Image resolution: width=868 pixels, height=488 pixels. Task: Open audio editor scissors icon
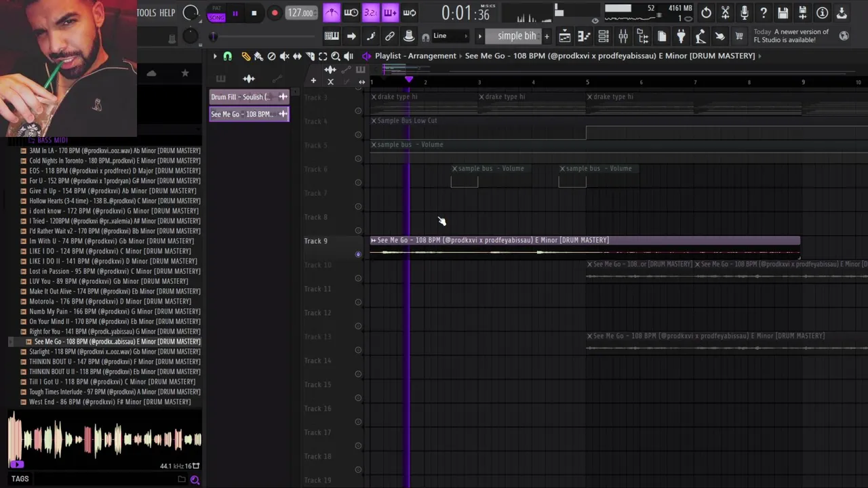click(x=725, y=13)
